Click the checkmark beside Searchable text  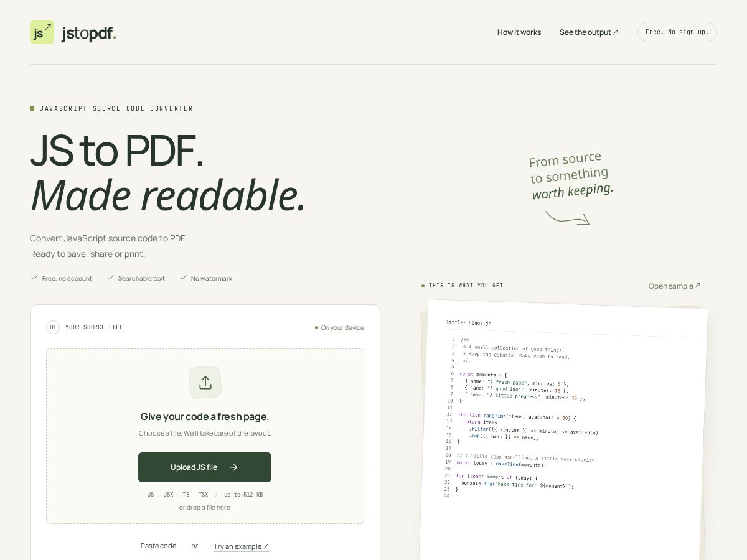pyautogui.click(x=110, y=278)
